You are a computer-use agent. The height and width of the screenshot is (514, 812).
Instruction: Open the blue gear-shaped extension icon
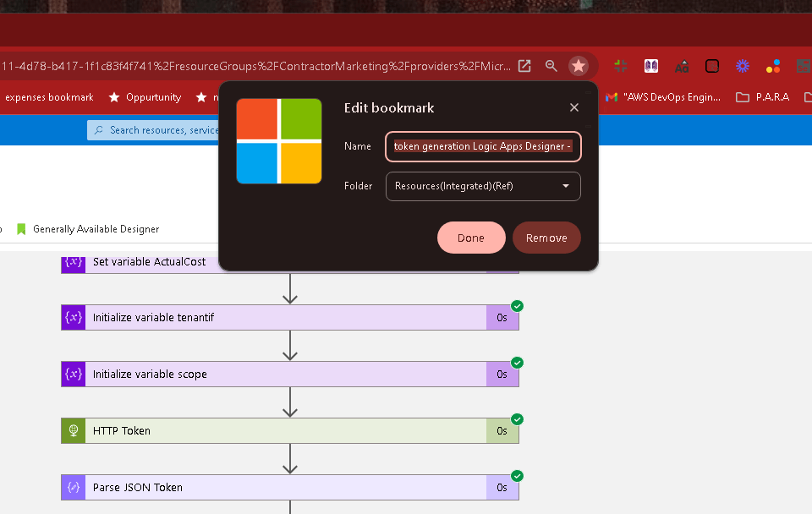click(x=743, y=66)
